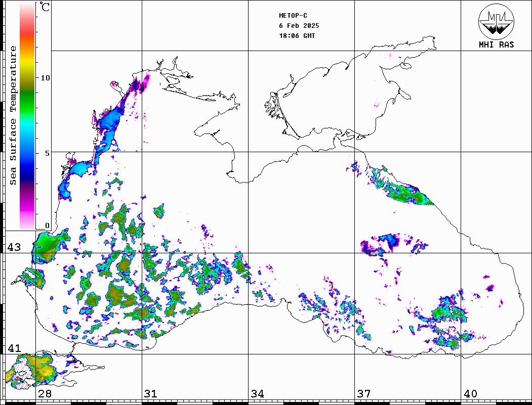Click the °C unit label on the legend

pyautogui.click(x=45, y=7)
